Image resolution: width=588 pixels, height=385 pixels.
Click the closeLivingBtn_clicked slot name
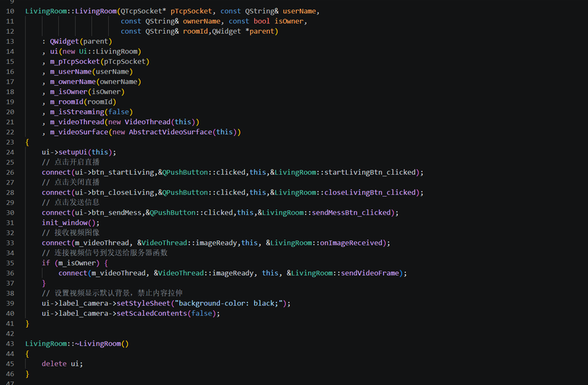coord(370,192)
